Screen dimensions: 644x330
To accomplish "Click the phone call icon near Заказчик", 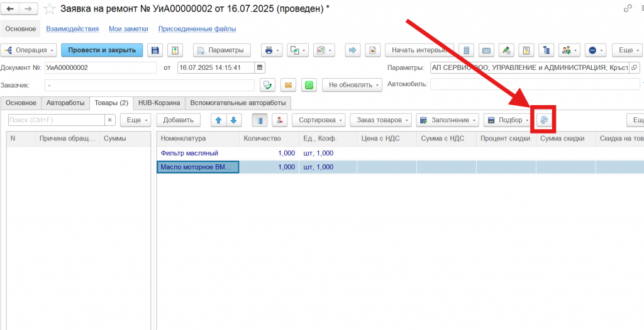I will point(267,85).
